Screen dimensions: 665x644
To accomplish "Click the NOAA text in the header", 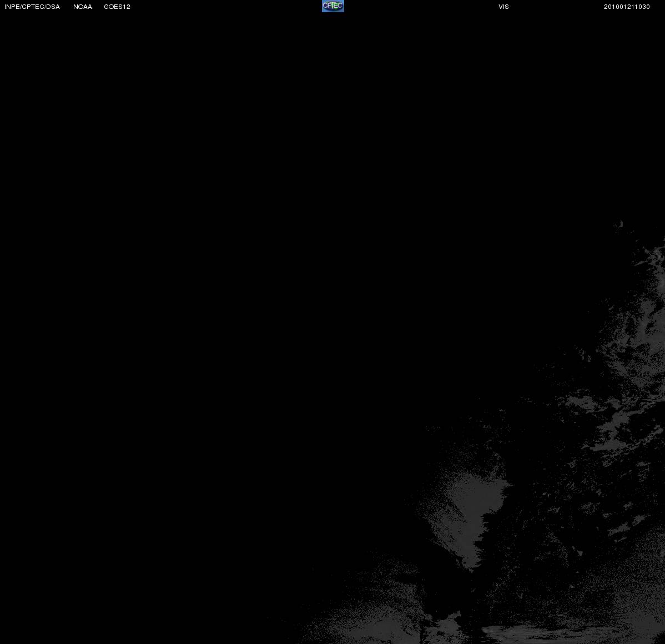I will [83, 7].
